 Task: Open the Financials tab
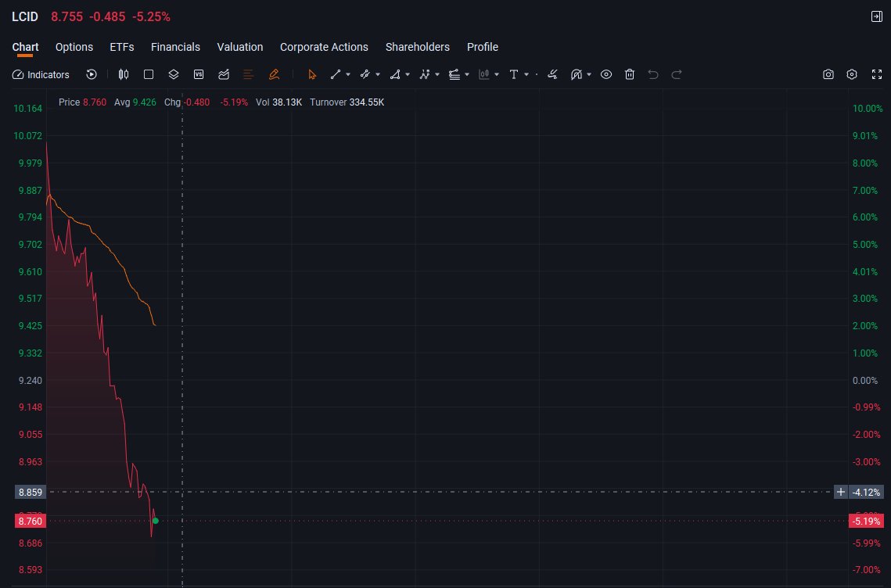pyautogui.click(x=175, y=47)
